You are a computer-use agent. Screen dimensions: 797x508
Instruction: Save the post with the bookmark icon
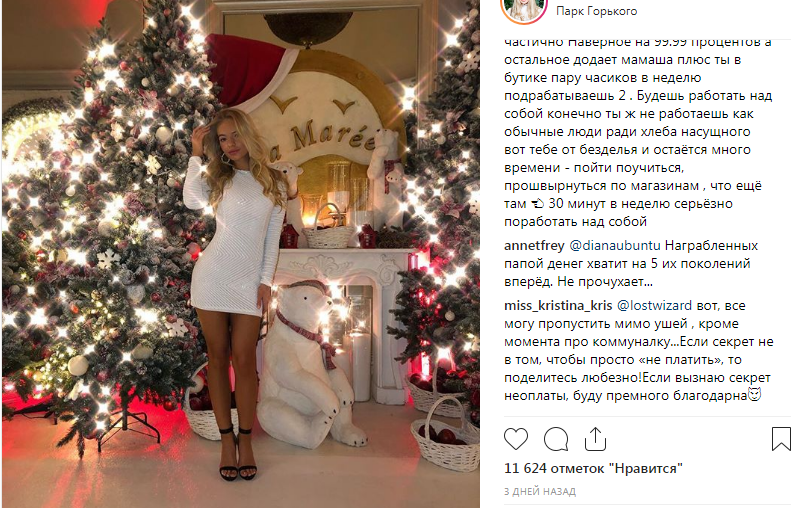pyautogui.click(x=781, y=439)
